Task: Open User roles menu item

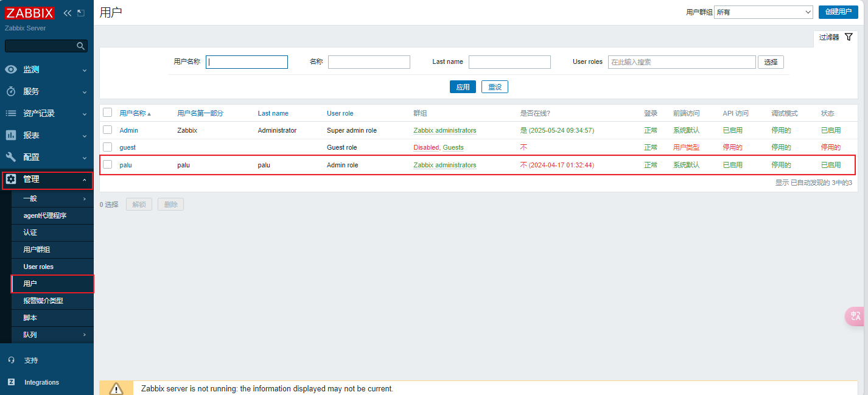Action: point(52,267)
